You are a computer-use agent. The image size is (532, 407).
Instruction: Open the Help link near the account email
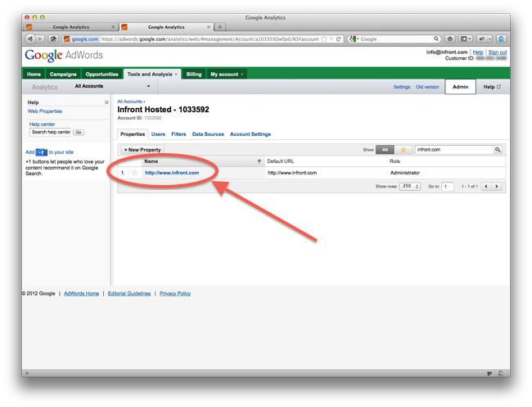pyautogui.click(x=478, y=52)
